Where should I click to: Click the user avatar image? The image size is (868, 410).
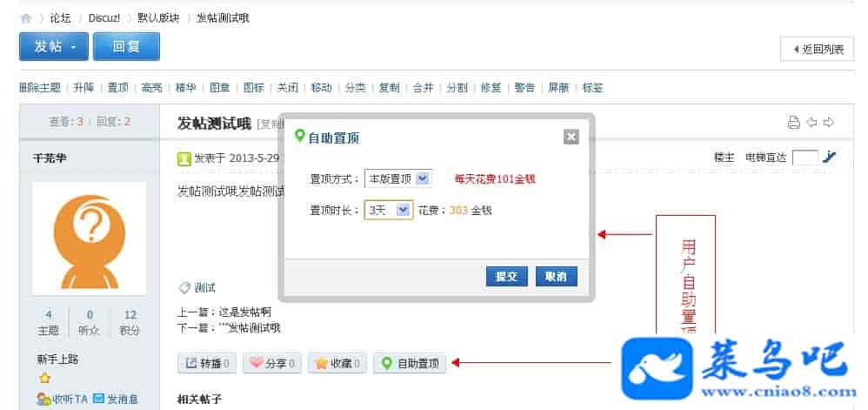(x=90, y=239)
